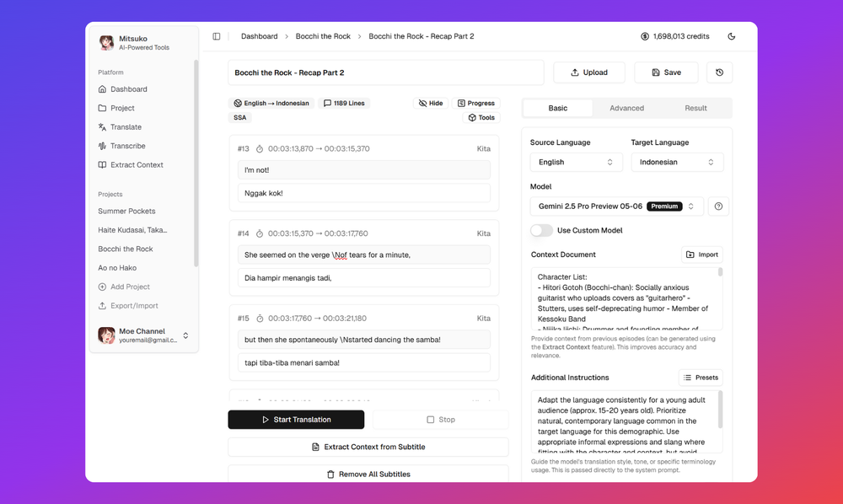The height and width of the screenshot is (504, 843).
Task: Edit source line "She seemed on the verge"
Action: pos(364,255)
